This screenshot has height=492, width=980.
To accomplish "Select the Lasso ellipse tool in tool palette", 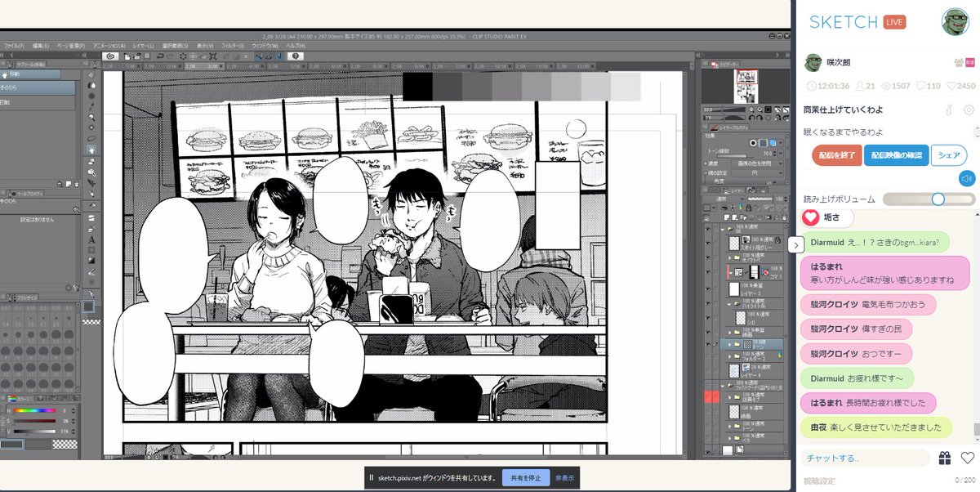I will 91,138.
